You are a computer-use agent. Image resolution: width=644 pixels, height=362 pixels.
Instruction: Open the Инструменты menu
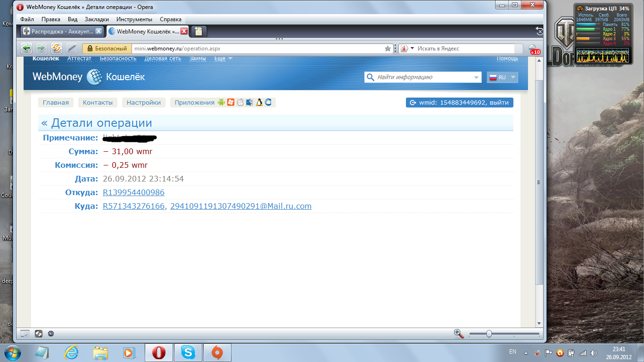point(134,19)
